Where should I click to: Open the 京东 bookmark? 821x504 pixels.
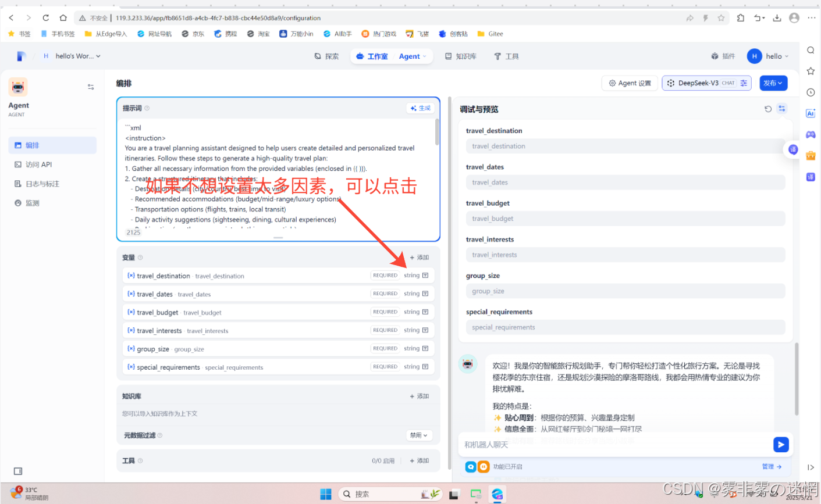pyautogui.click(x=193, y=34)
